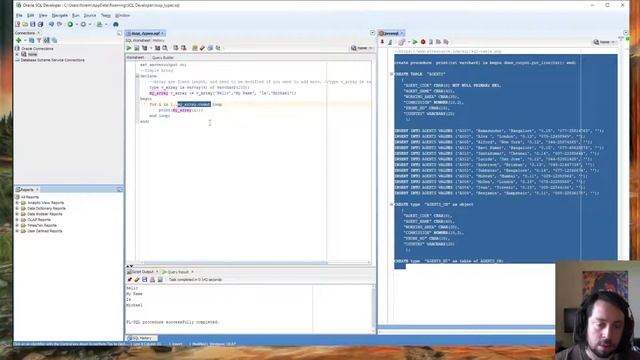The width and height of the screenshot is (640, 360).
Task: Select the All Reports tree item
Action: [30, 197]
